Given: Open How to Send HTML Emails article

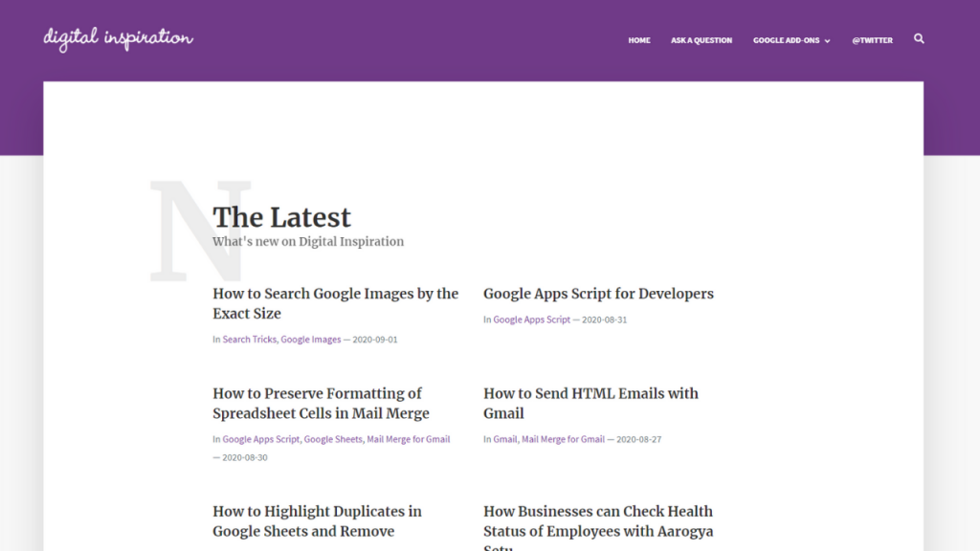Looking at the screenshot, I should click(590, 403).
